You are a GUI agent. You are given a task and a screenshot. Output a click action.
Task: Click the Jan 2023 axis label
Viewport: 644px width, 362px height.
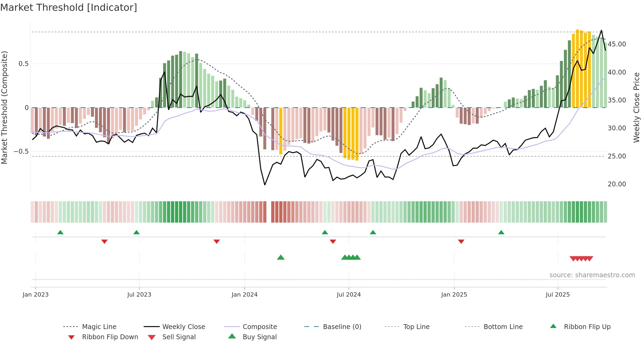[36, 295]
